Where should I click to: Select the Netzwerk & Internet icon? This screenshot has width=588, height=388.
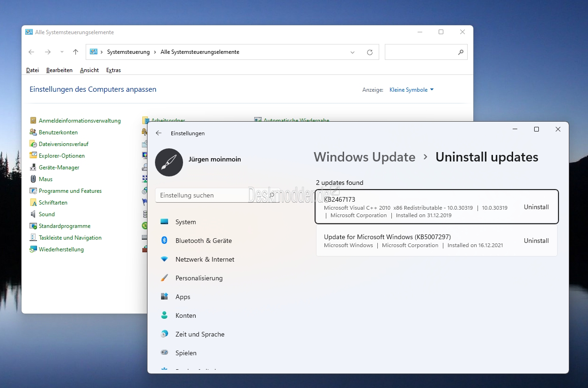coord(164,259)
